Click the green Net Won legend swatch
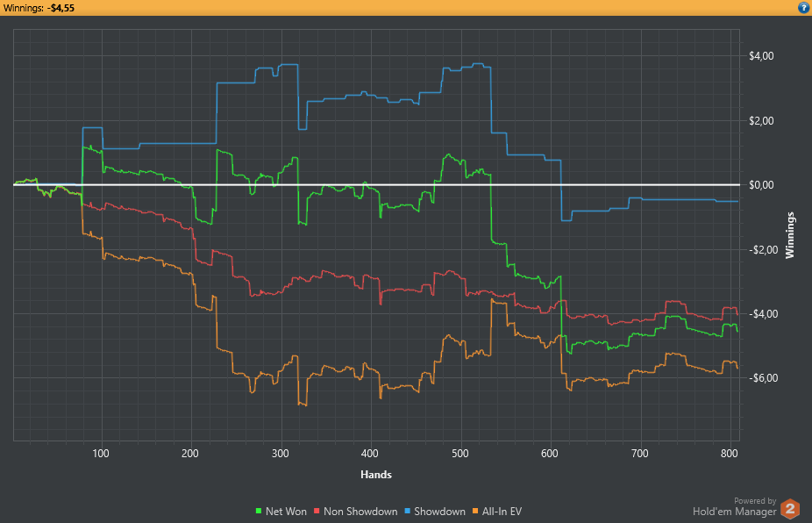Image resolution: width=812 pixels, height=523 pixels. pyautogui.click(x=259, y=512)
